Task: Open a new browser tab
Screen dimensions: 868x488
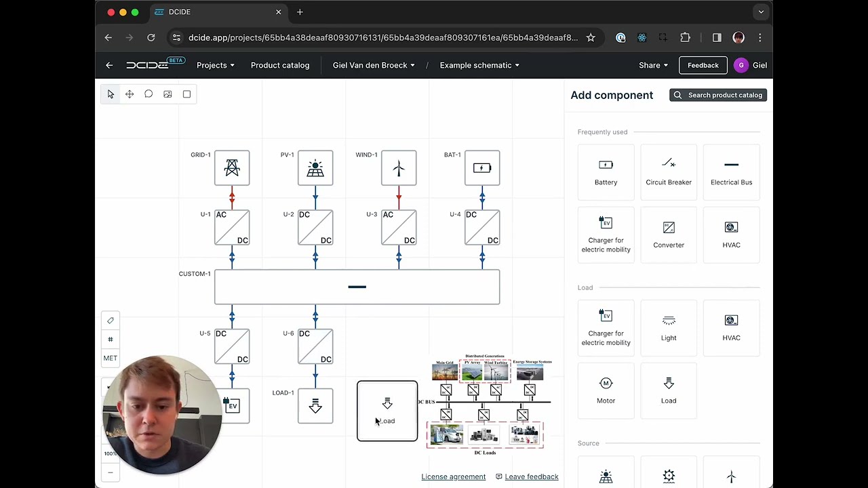Action: 300,12
